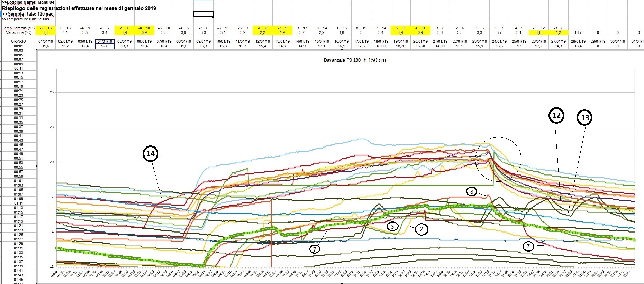Image resolution: width=644 pixels, height=284 pixels.
Task: Select the circled callout number 3
Action: [392, 227]
